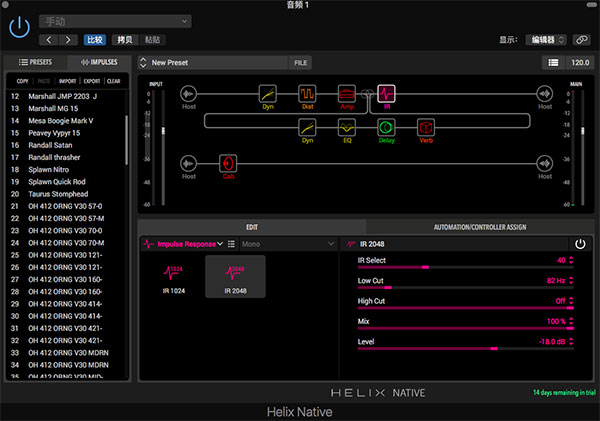Switch to the PRESETS tab
The width and height of the screenshot is (600, 421).
35,62
